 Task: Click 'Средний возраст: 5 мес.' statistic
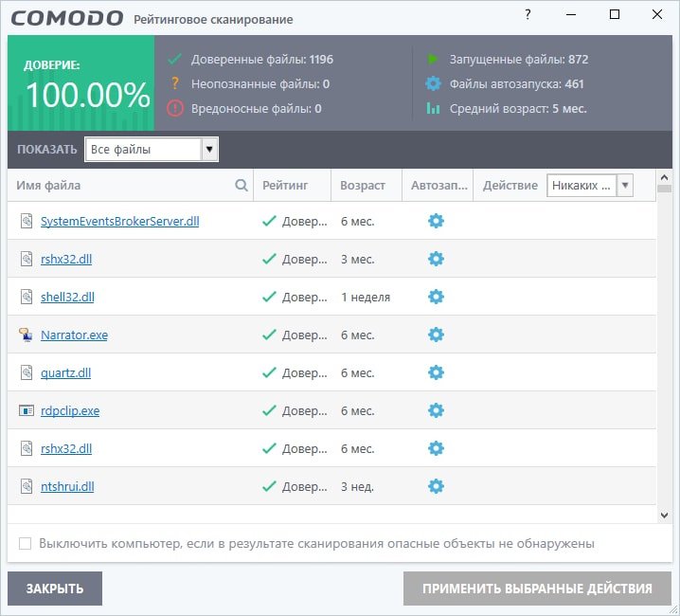click(x=518, y=109)
